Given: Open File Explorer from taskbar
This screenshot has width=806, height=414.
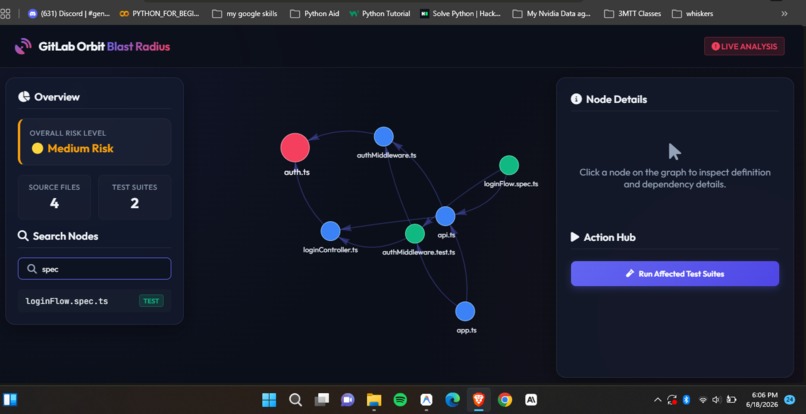Looking at the screenshot, I should (374, 400).
